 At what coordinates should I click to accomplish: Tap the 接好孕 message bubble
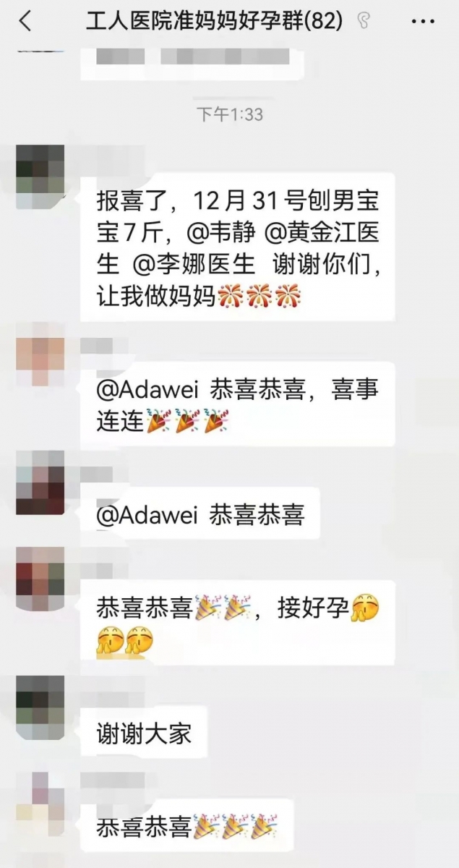[238, 625]
